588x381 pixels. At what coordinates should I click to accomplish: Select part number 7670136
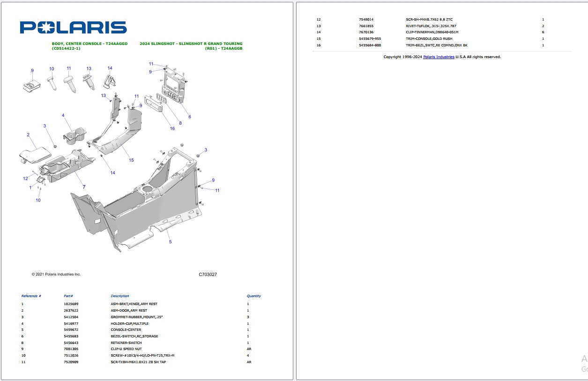[366, 32]
